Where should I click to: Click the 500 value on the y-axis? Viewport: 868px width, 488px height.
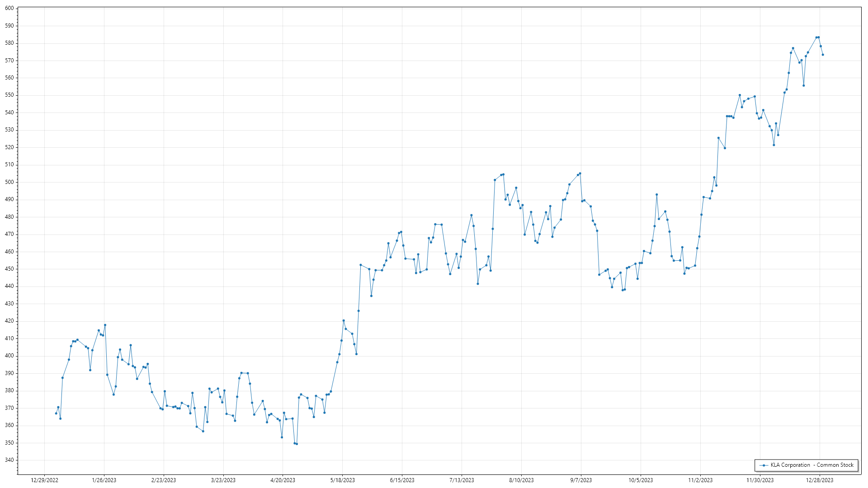tap(9, 182)
